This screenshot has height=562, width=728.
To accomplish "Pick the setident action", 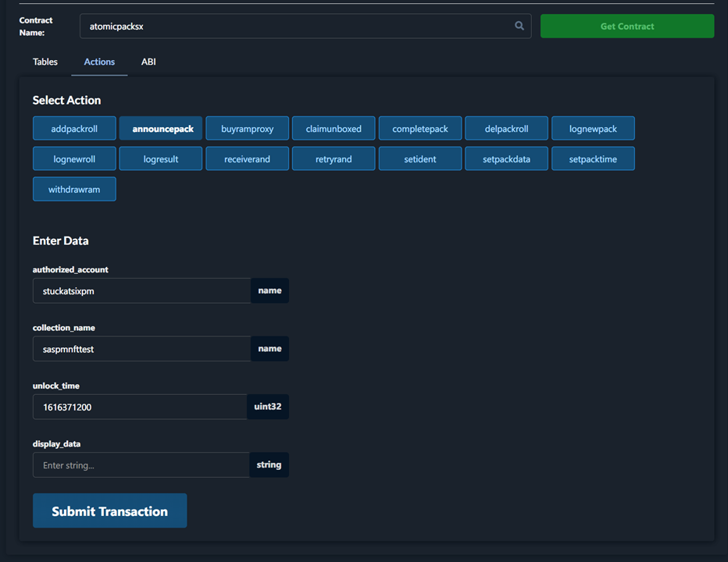I will pyautogui.click(x=420, y=158).
